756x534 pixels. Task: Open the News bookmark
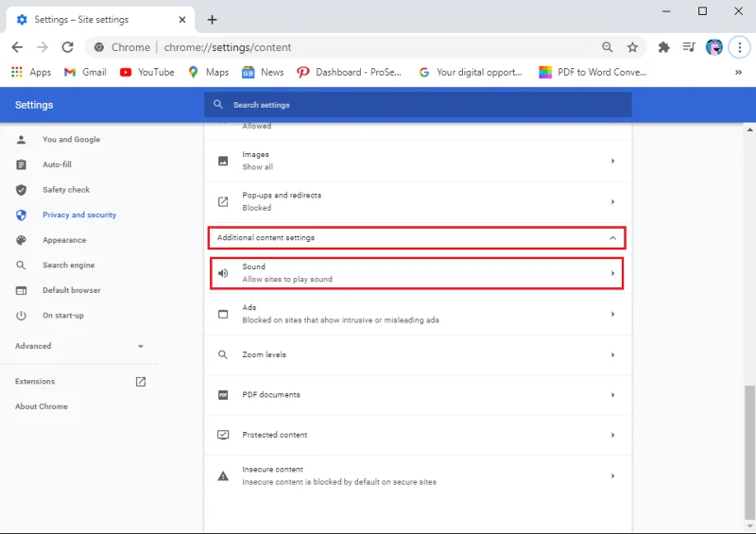263,73
